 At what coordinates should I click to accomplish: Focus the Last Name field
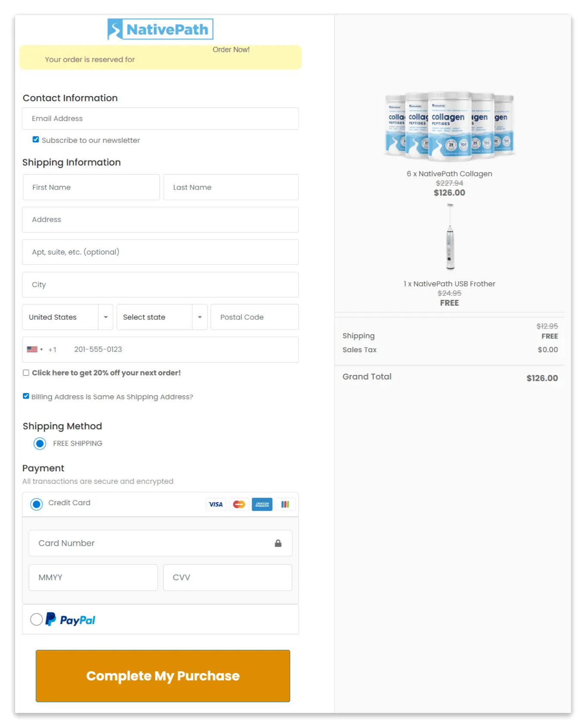tap(231, 187)
